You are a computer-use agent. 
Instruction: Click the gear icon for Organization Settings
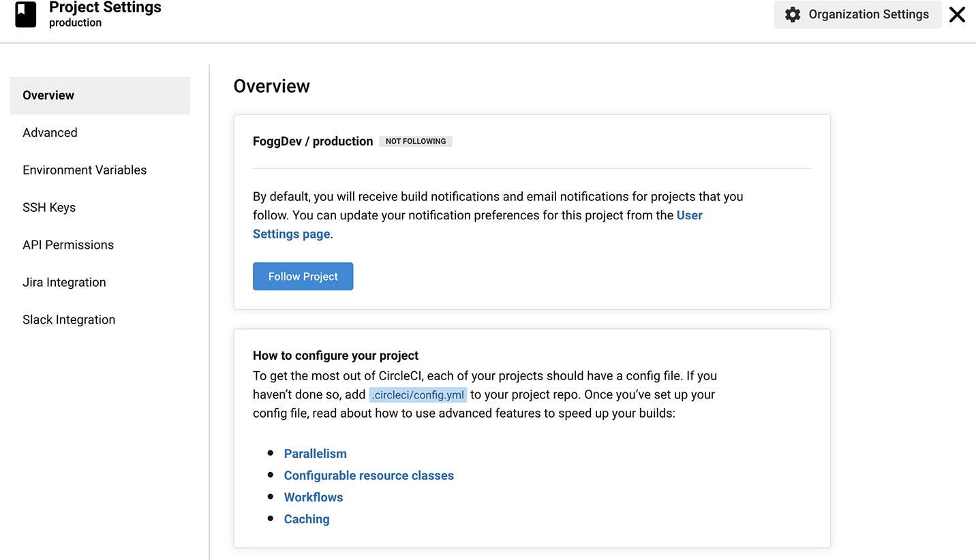(792, 14)
